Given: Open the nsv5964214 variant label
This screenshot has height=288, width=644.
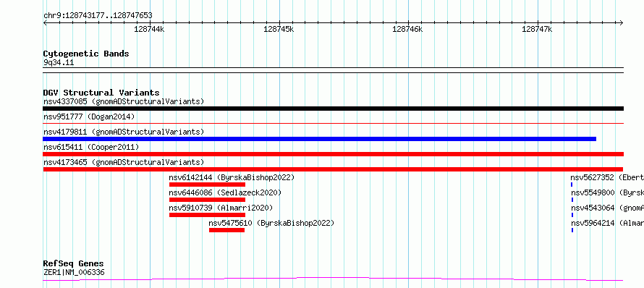Looking at the screenshot, I should pyautogui.click(x=607, y=223).
